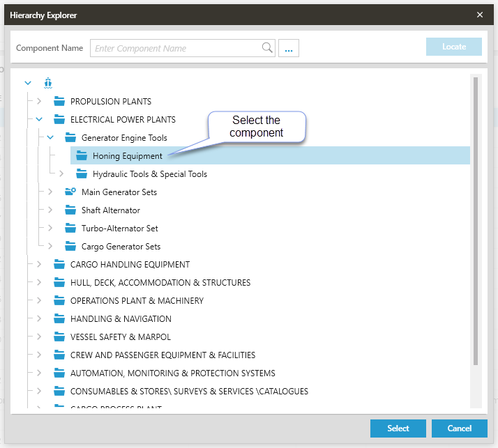Select HULL, DECK, ACCOMMODATION & STRUCTURES label

(160, 283)
